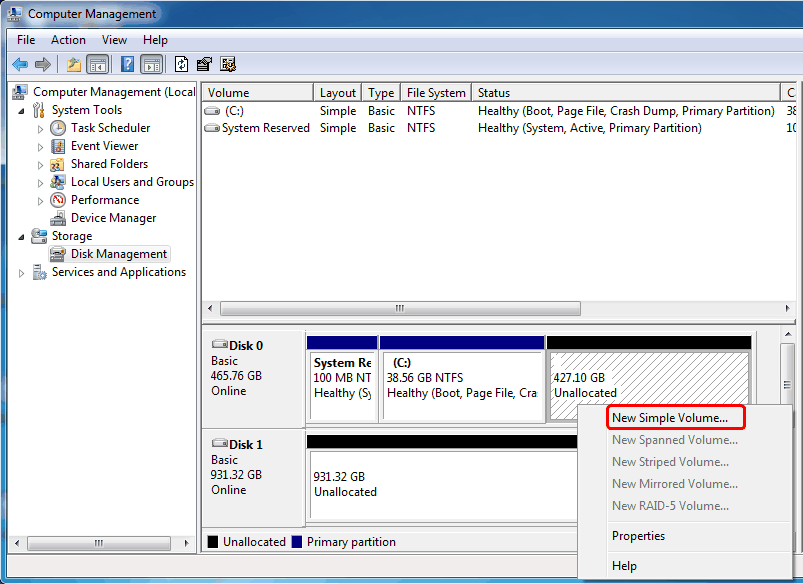Viewport: 803px width, 584px height.
Task: Sort by the File System column header
Action: 436,93
